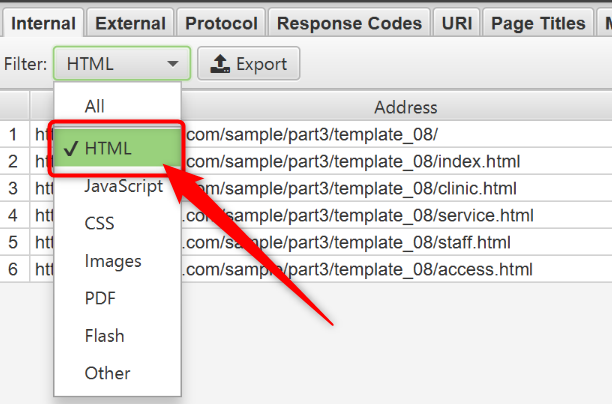Choose All in the filter list
Image resolution: width=612 pixels, height=404 pixels.
[95, 106]
